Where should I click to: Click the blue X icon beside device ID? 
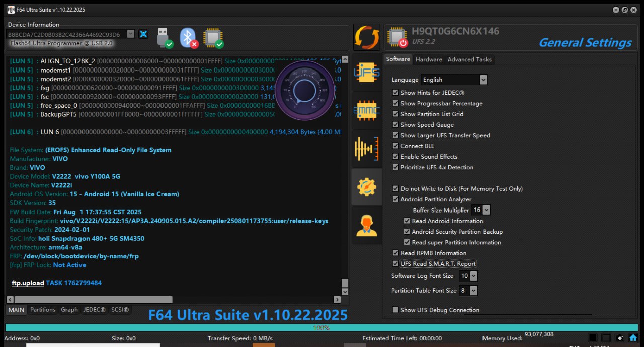[143, 34]
